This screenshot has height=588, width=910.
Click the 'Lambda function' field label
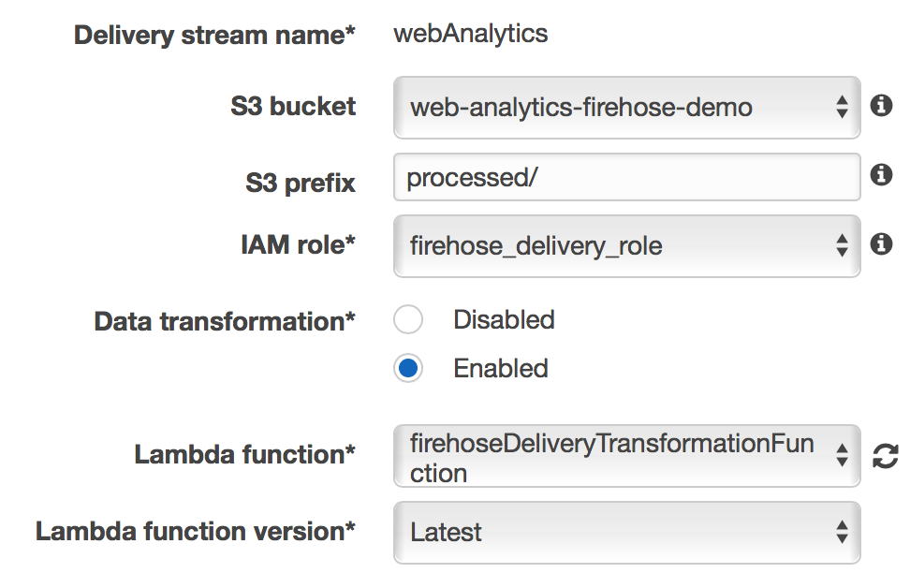pos(244,455)
